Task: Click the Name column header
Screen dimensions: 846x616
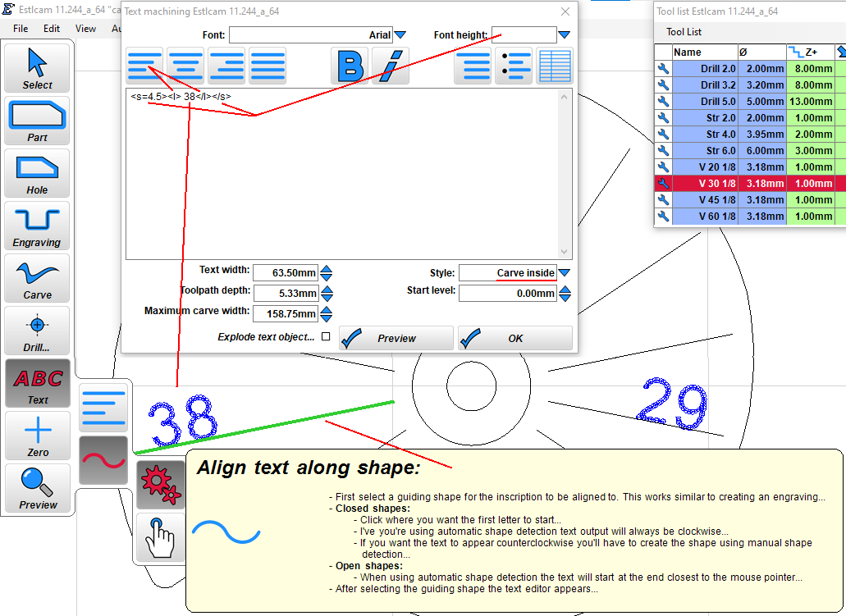Action: click(x=705, y=52)
